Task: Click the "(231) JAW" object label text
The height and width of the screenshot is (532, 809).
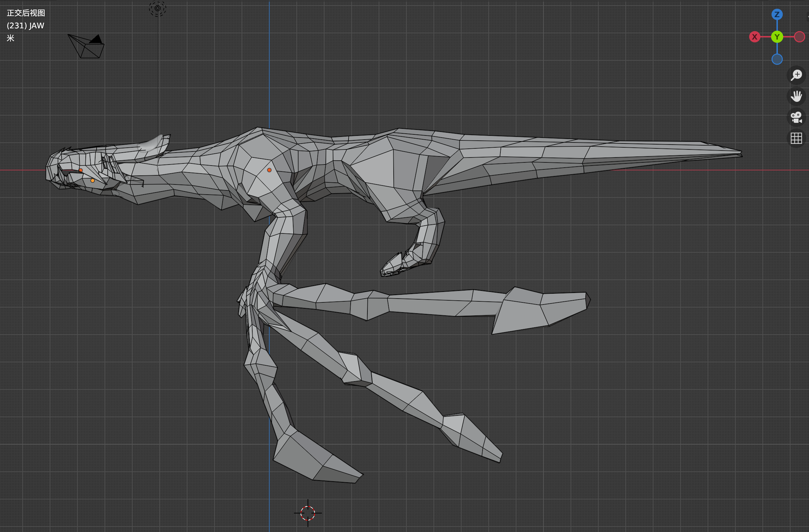Action: 26,26
